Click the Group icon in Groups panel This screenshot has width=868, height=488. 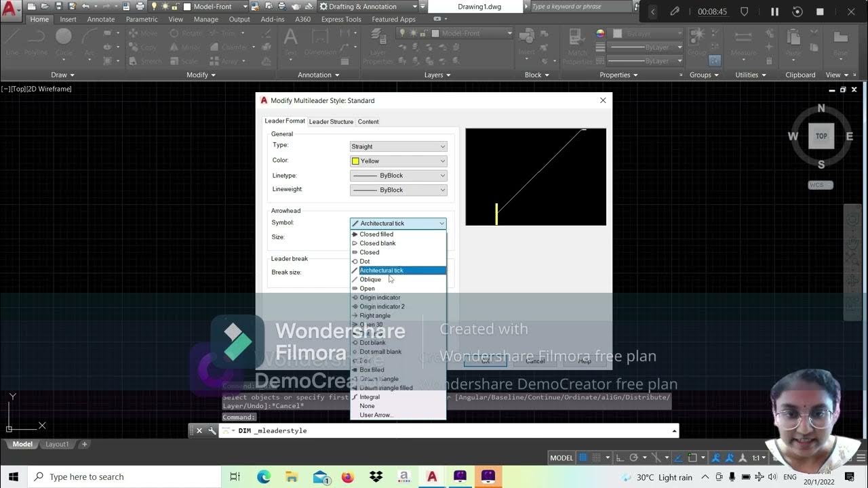696,42
